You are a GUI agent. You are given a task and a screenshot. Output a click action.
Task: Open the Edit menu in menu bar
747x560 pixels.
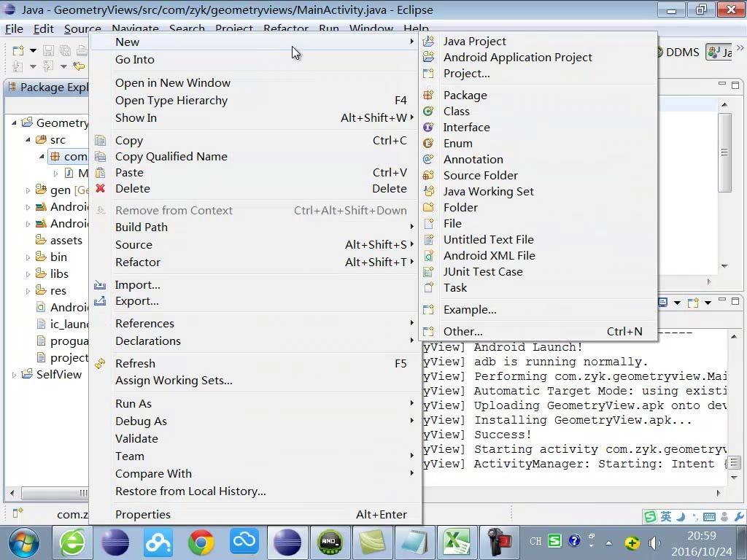[43, 29]
